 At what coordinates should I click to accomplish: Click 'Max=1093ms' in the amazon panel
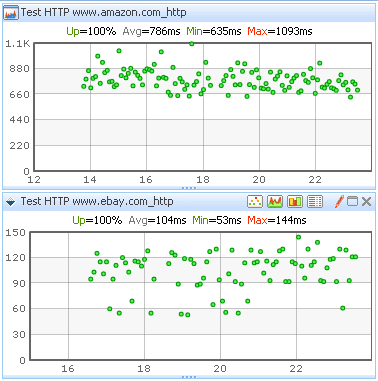[x=280, y=31]
